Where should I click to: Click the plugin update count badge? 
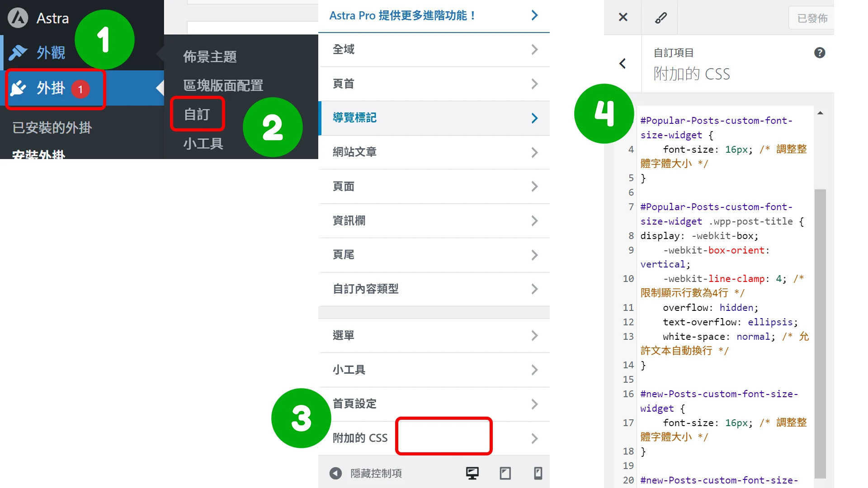[80, 89]
